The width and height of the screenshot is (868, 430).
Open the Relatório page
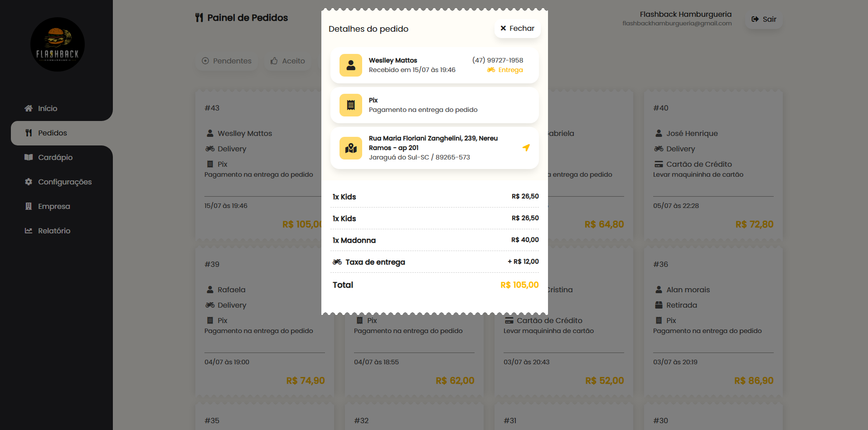54,231
